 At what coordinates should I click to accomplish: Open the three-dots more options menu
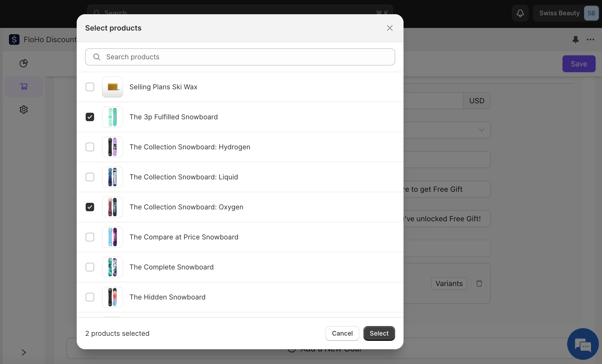tap(590, 40)
